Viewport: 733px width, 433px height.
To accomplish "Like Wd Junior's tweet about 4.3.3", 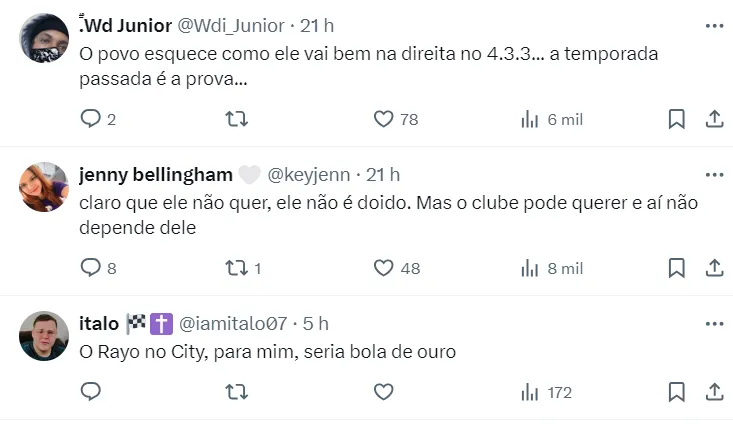I will click(384, 119).
